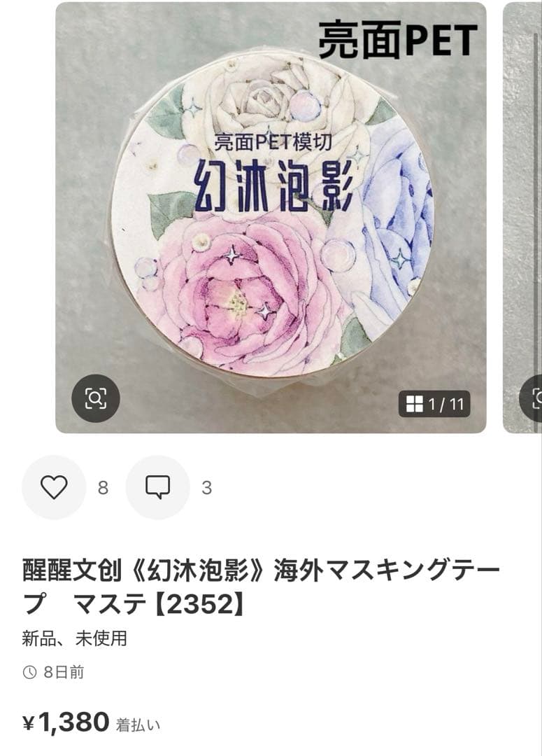542x756 pixels.
Task: Tap the grid squares icon in counter
Action: coord(415,404)
